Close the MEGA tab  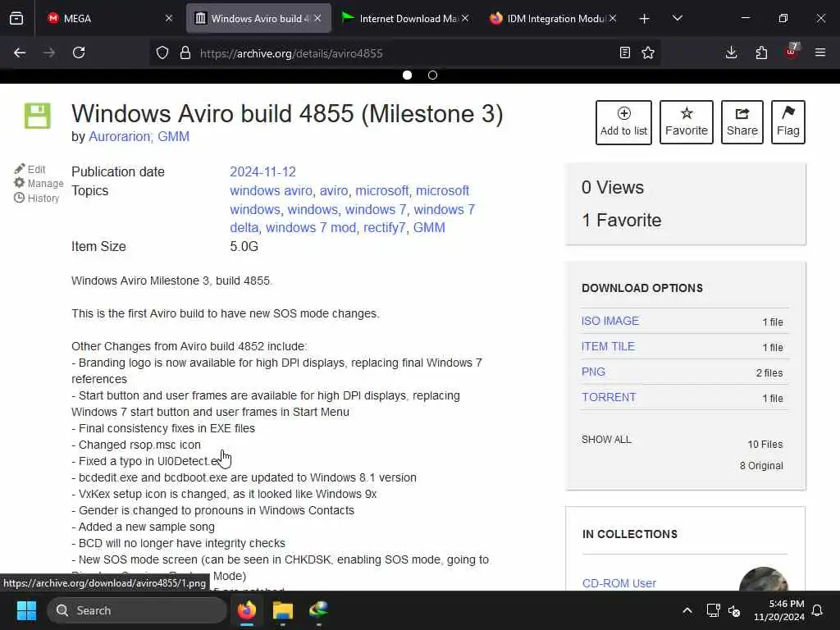coord(169,18)
